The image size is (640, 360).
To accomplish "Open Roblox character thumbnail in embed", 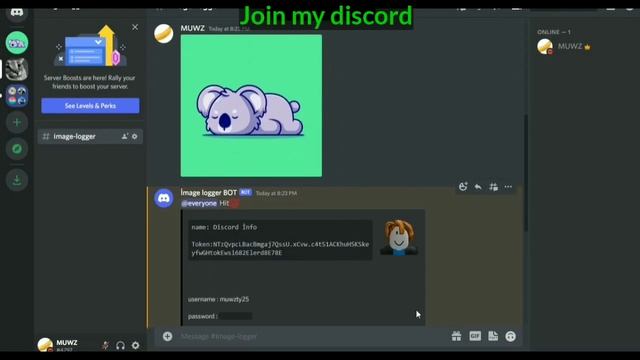I will [399, 237].
